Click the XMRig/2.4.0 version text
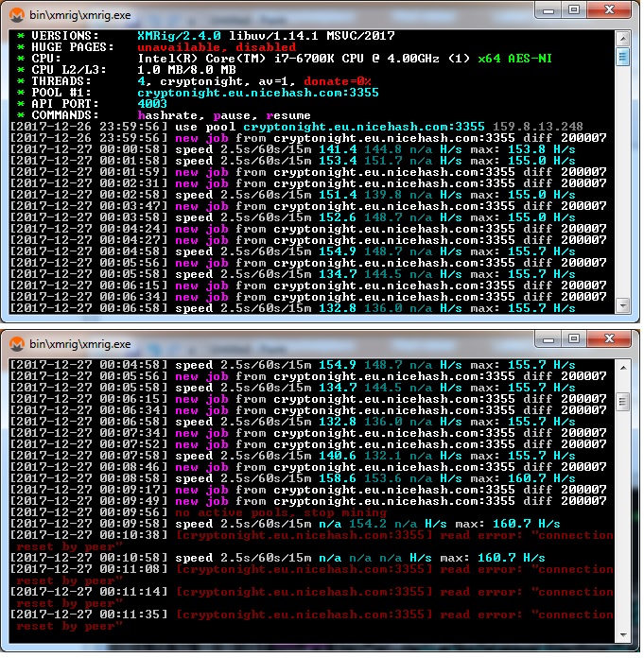644x658 pixels. (x=180, y=36)
